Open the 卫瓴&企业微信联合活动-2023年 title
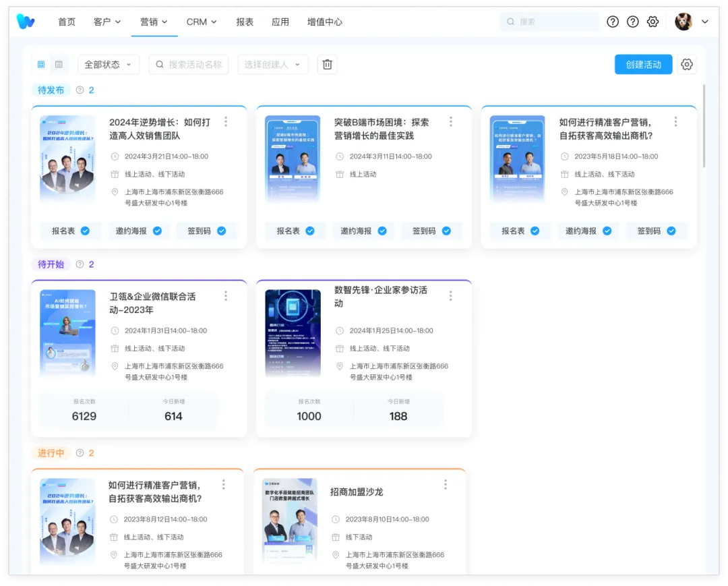Image resolution: width=728 pixels, height=586 pixels. point(152,303)
